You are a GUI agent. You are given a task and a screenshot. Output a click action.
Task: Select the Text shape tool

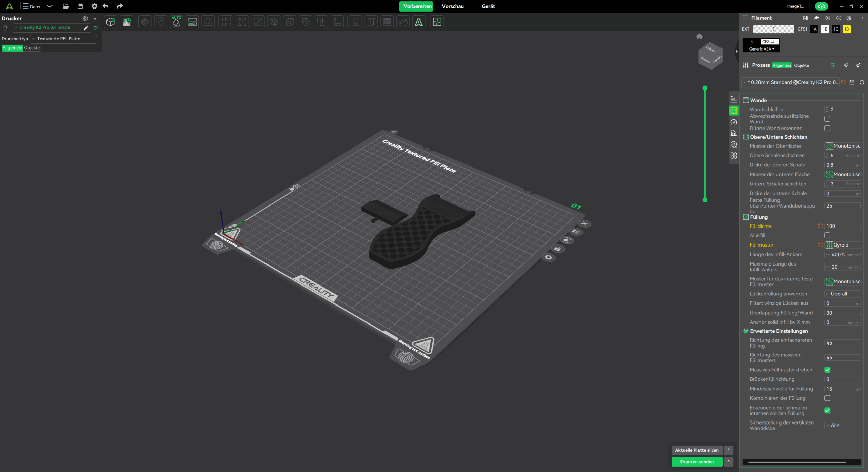[419, 22]
